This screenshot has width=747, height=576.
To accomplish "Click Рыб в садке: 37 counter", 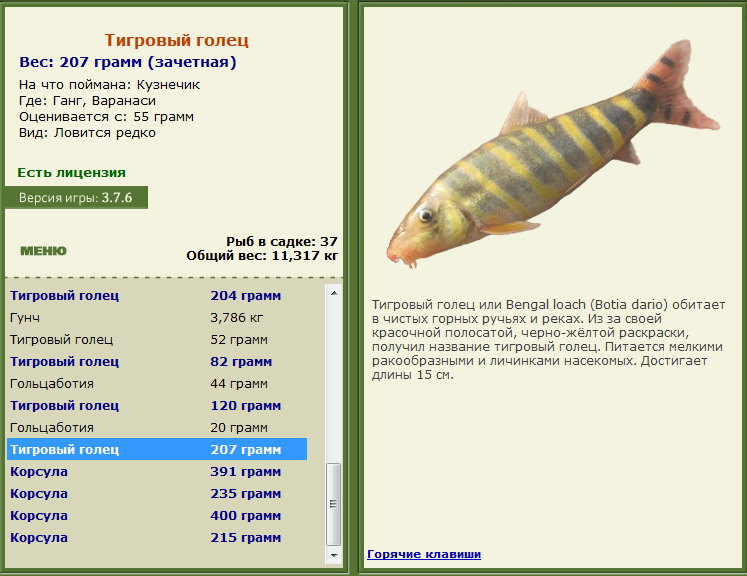I will pyautogui.click(x=282, y=242).
